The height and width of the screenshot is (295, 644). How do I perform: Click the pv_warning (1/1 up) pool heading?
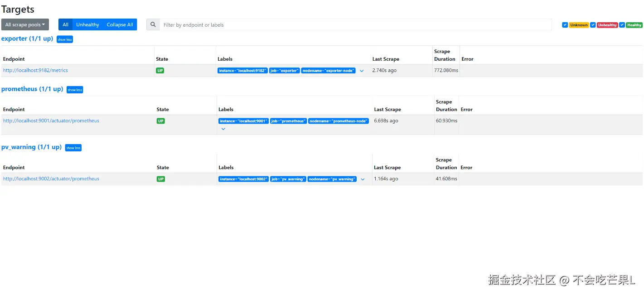[31, 147]
